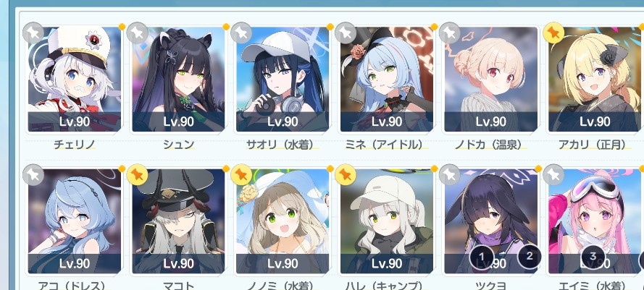Pin the サオリ（水着） character card

pos(241,33)
